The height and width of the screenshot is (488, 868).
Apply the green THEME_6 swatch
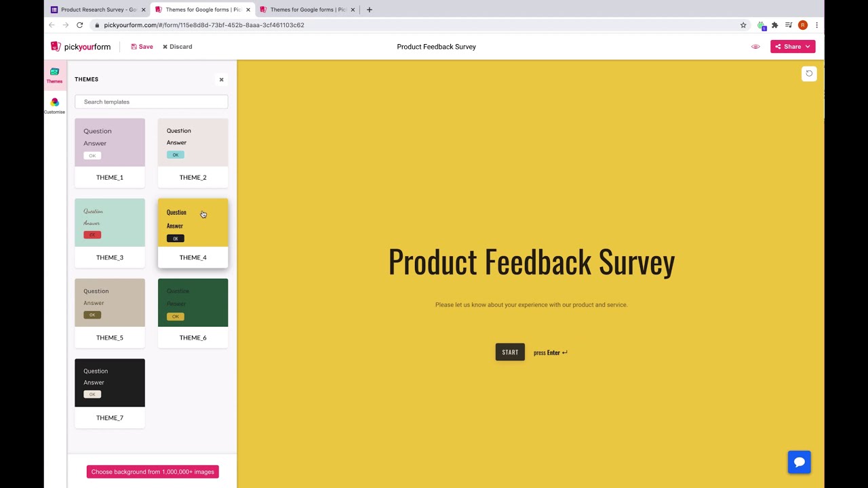(x=193, y=303)
